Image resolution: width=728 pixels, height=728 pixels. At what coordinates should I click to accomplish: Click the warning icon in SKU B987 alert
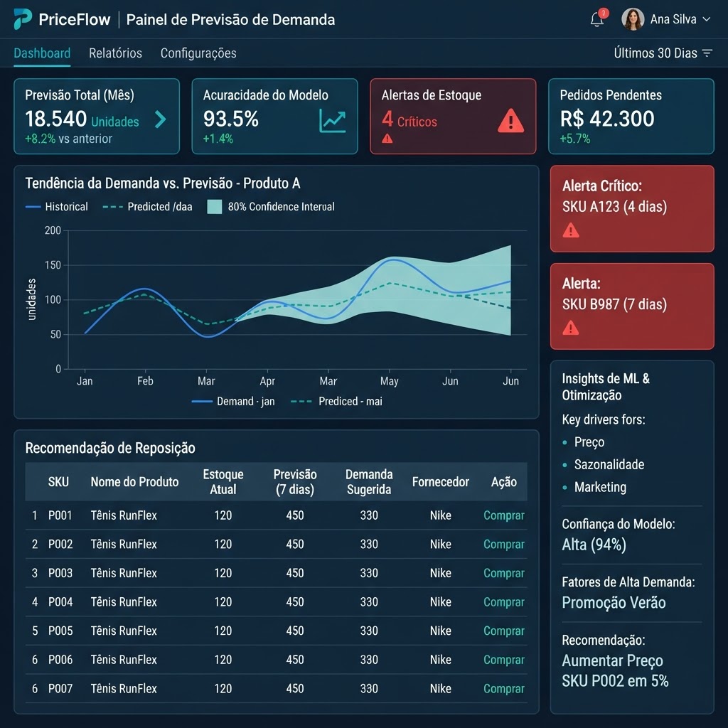571,328
